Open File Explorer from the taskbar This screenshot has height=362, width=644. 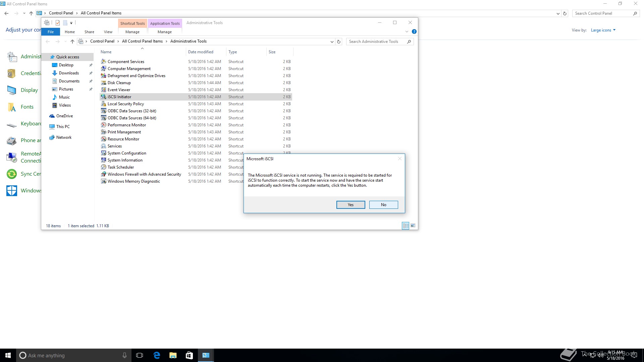click(x=173, y=355)
